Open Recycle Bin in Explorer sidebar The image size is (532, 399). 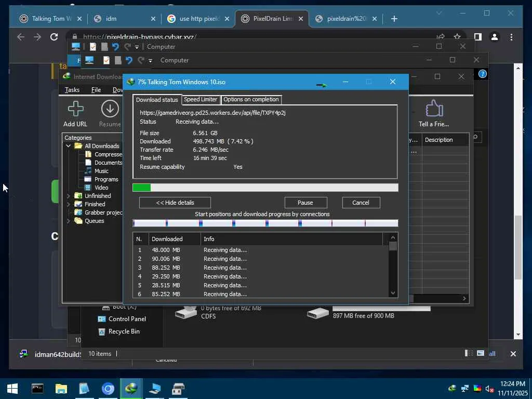coord(124,331)
